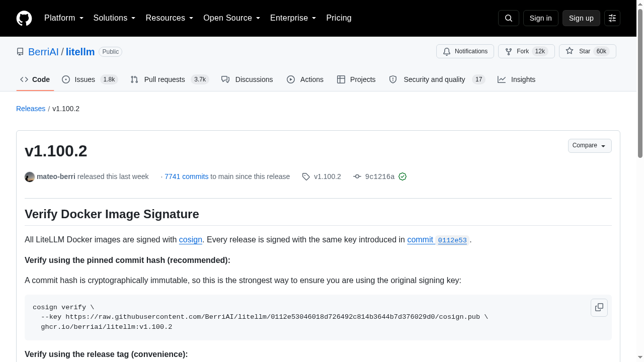This screenshot has height=362, width=644.
Task: Open the 7741 commits link
Action: point(186,176)
